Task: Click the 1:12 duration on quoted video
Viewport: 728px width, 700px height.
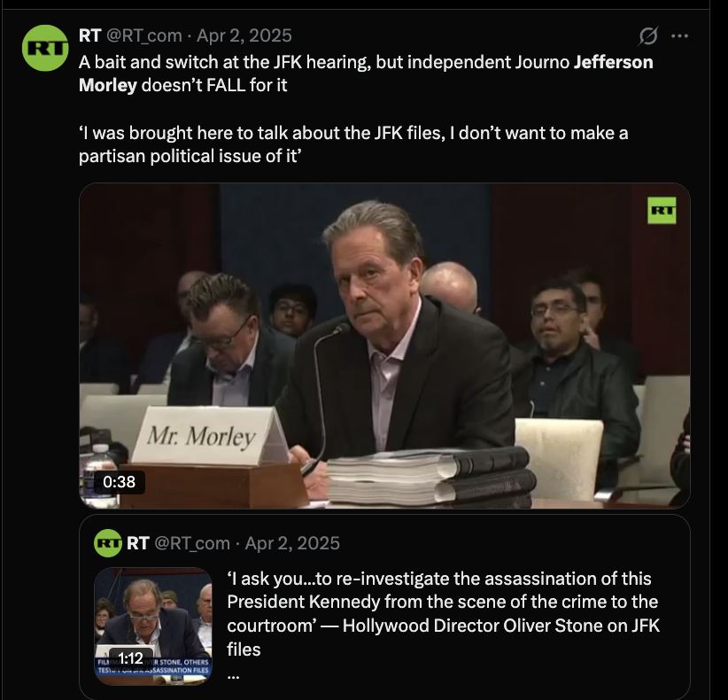Action: click(131, 657)
